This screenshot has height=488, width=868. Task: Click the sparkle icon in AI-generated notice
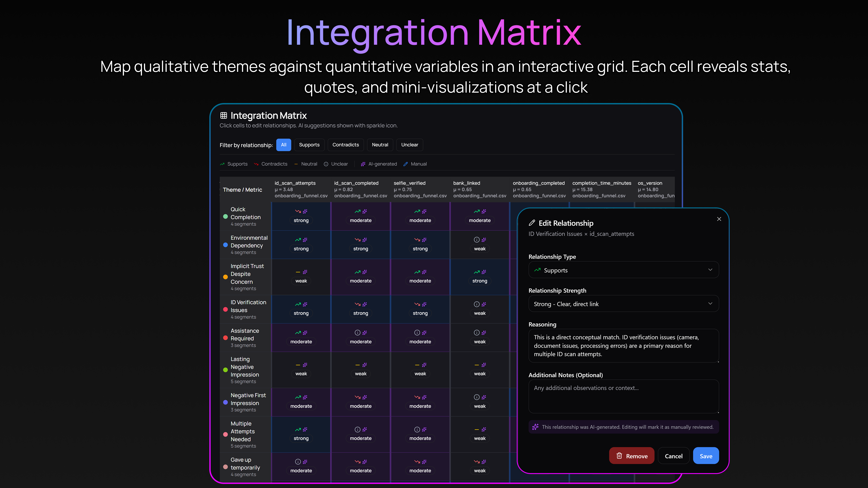(x=535, y=427)
